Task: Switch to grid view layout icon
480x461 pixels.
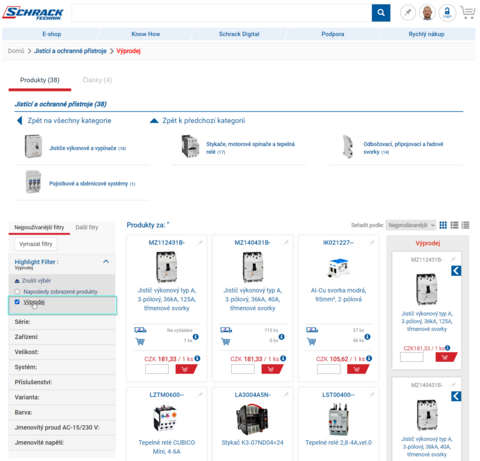Action: click(443, 225)
